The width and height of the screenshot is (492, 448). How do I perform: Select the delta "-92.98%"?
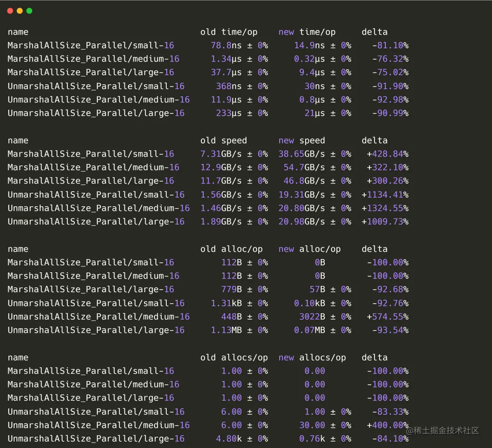[x=390, y=100]
